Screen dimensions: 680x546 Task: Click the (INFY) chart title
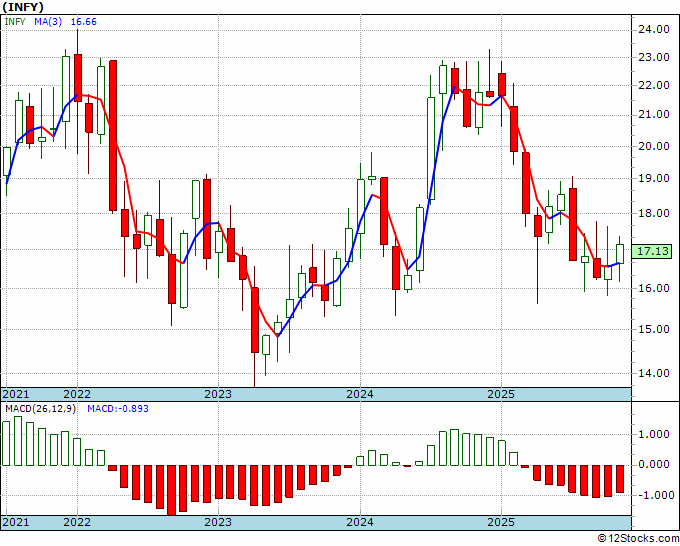[23, 7]
